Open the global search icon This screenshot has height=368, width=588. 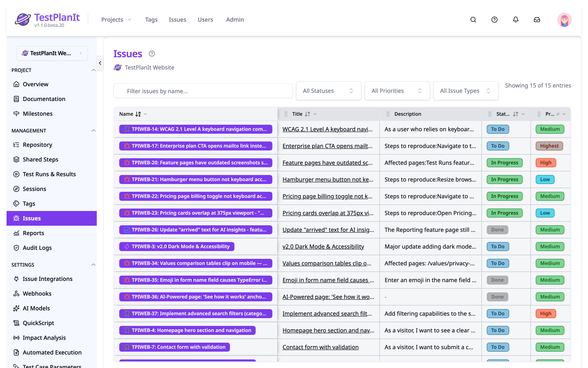point(473,20)
